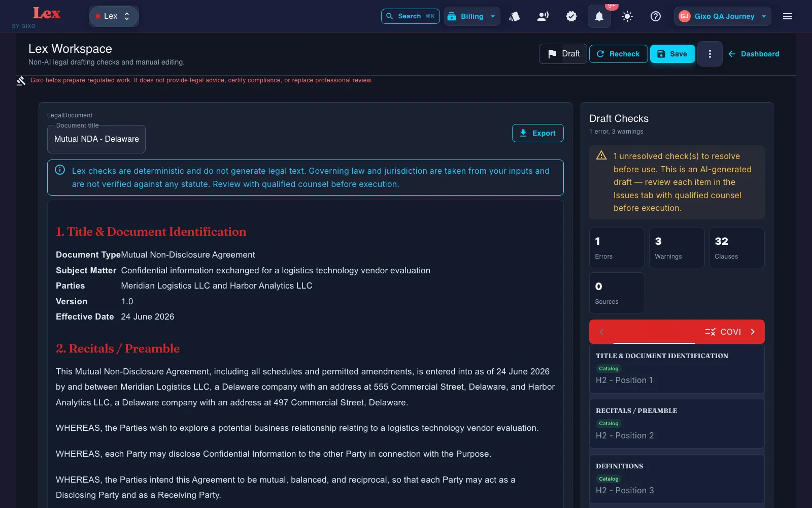This screenshot has height=508, width=812.
Task: Click the Recheck button
Action: point(618,54)
